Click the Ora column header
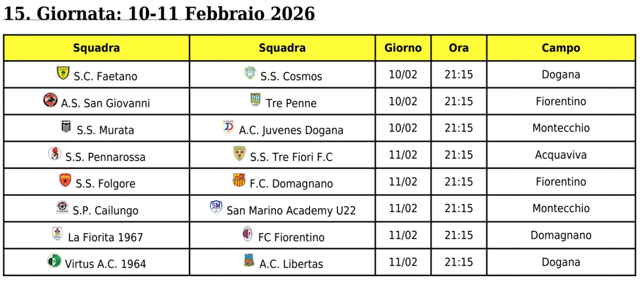This screenshot has width=644, height=285. click(459, 48)
